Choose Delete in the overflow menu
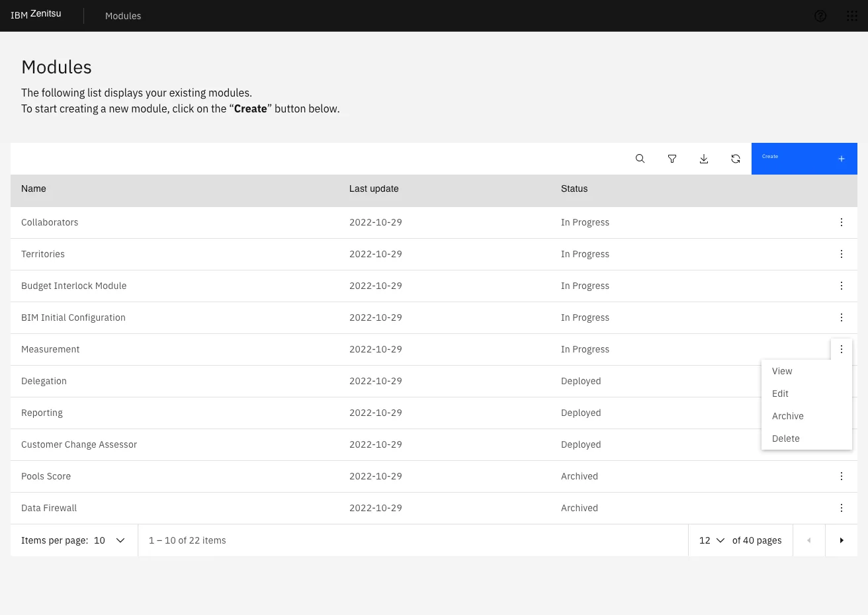868x615 pixels. pyautogui.click(x=785, y=438)
